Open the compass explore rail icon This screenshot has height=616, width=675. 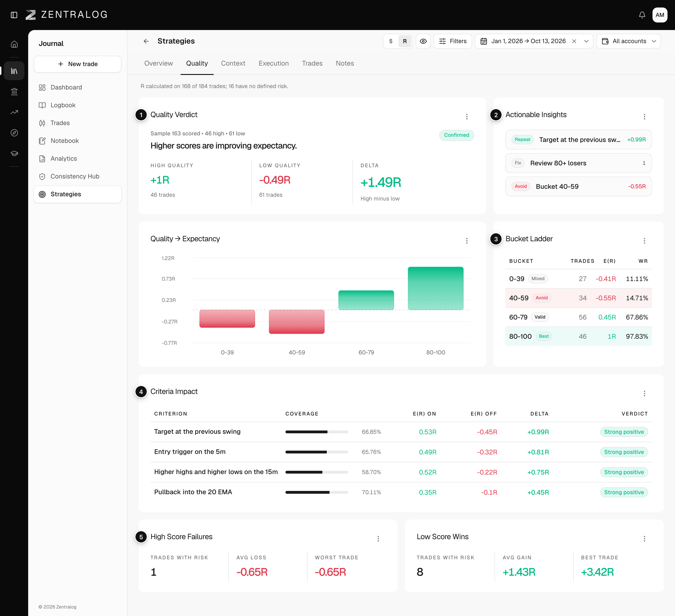pos(14,133)
